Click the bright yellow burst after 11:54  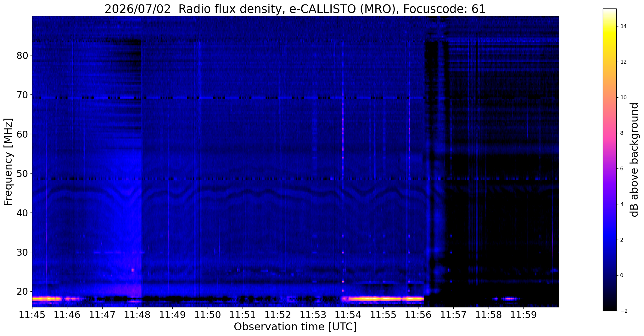(384, 299)
